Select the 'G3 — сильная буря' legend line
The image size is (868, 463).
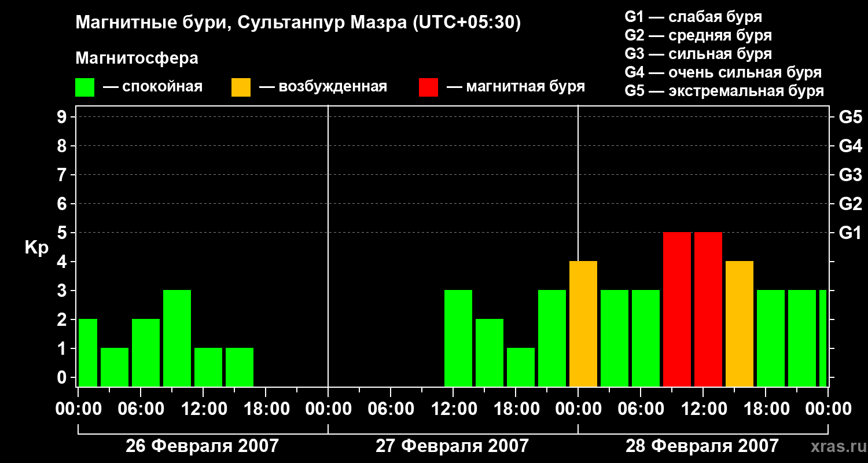click(698, 54)
